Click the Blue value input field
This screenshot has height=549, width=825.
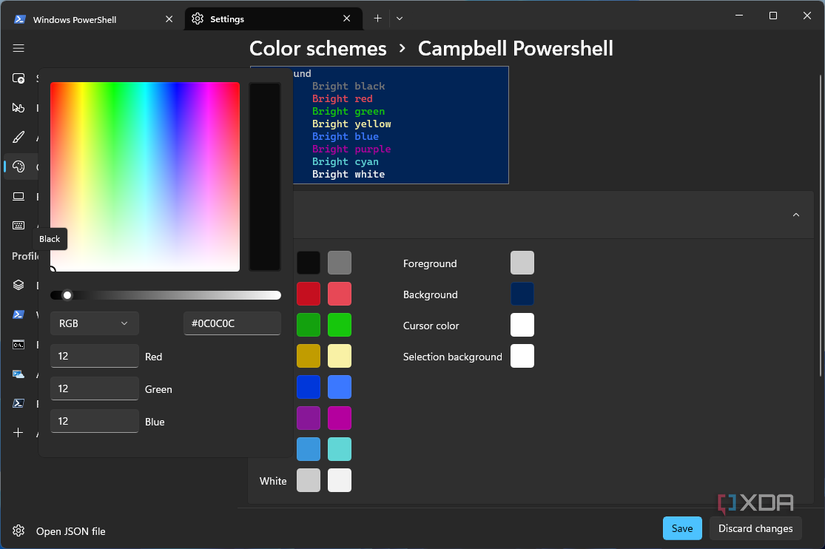tap(94, 421)
